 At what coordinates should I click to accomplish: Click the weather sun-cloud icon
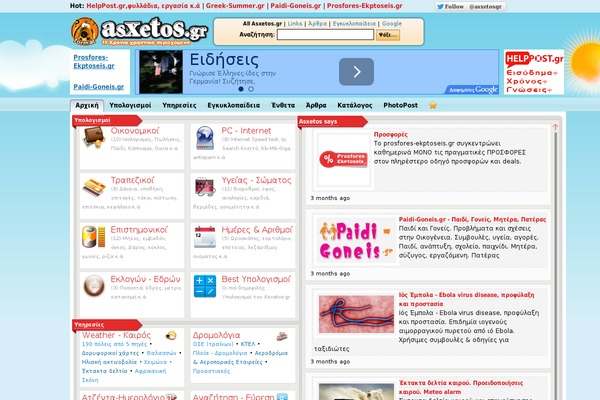pyautogui.click(x=171, y=336)
